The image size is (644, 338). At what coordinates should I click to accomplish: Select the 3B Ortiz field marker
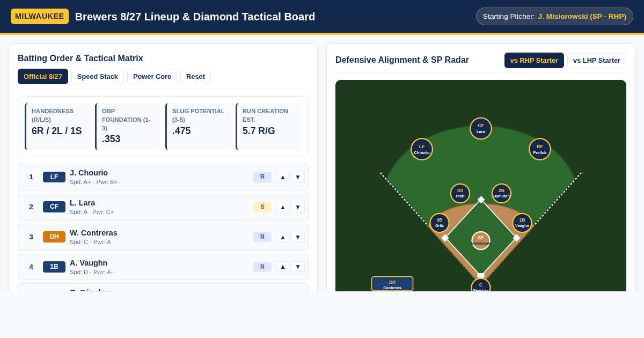(x=440, y=223)
